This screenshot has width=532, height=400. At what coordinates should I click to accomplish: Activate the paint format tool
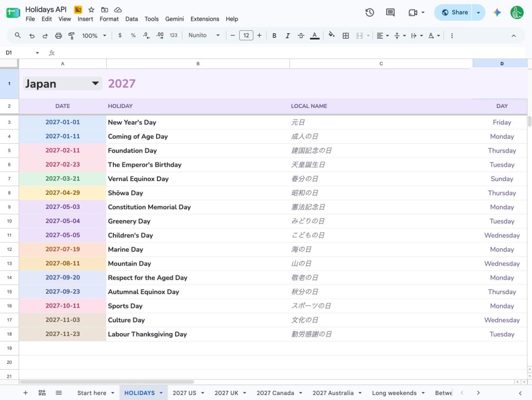tap(71, 36)
